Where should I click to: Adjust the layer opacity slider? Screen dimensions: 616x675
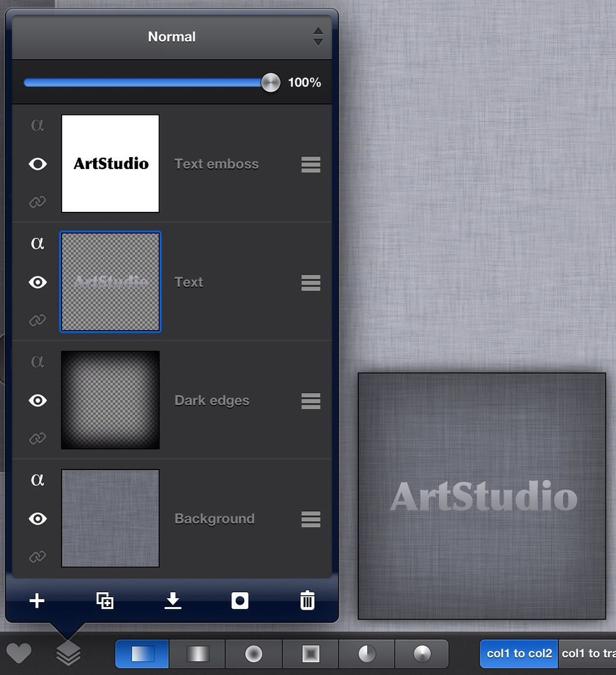point(270,82)
